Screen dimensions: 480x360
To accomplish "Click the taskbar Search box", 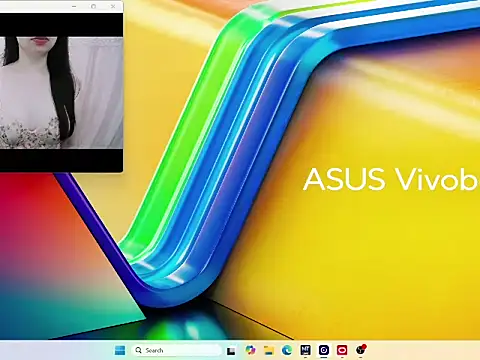I will coord(177,350).
